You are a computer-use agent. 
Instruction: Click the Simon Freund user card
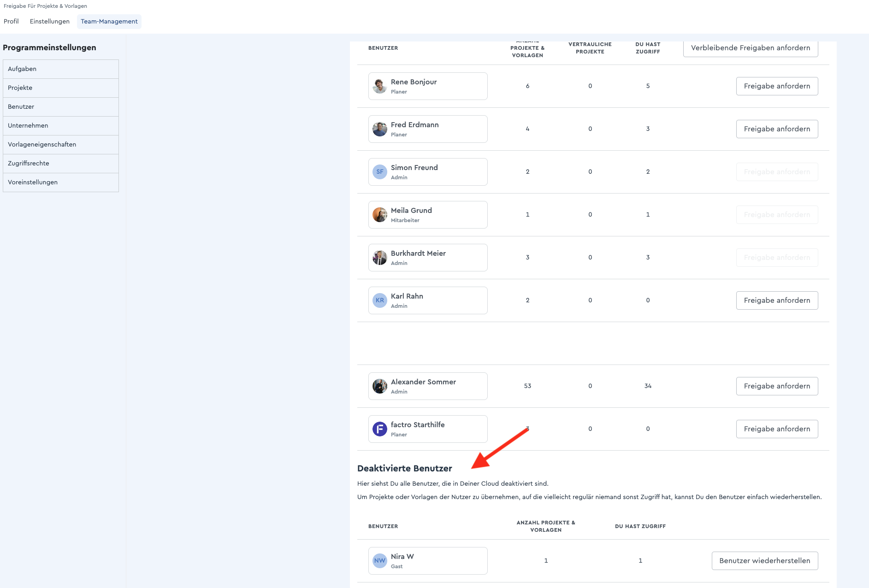(x=428, y=172)
